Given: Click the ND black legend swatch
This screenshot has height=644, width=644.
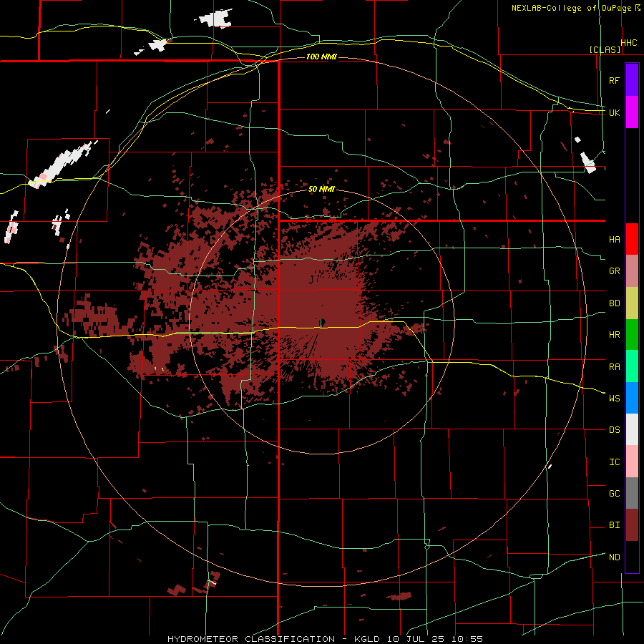Looking at the screenshot, I should point(632,557).
